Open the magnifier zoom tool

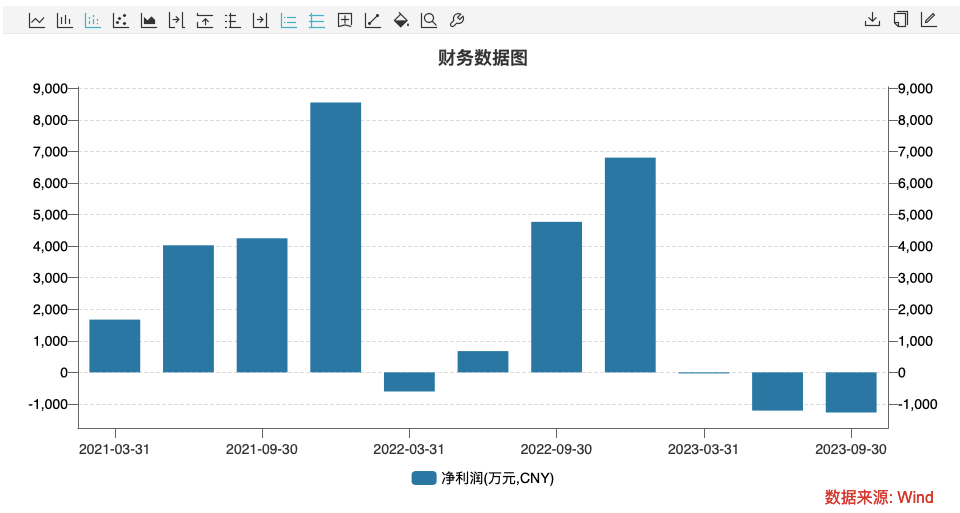pyautogui.click(x=429, y=20)
